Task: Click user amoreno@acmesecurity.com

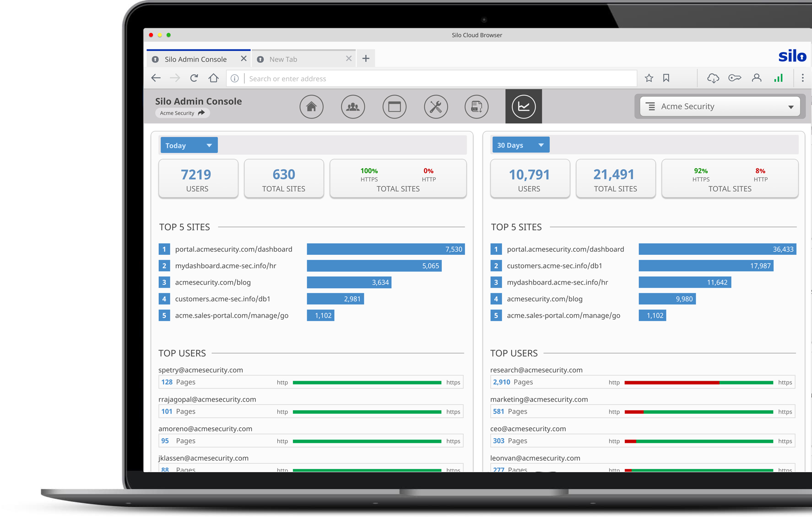Action: point(205,429)
